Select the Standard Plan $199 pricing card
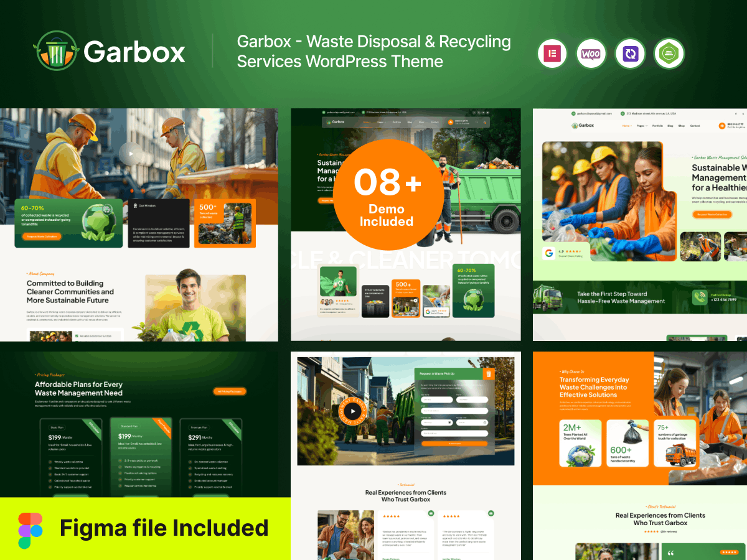The image size is (747, 560). tap(140, 458)
